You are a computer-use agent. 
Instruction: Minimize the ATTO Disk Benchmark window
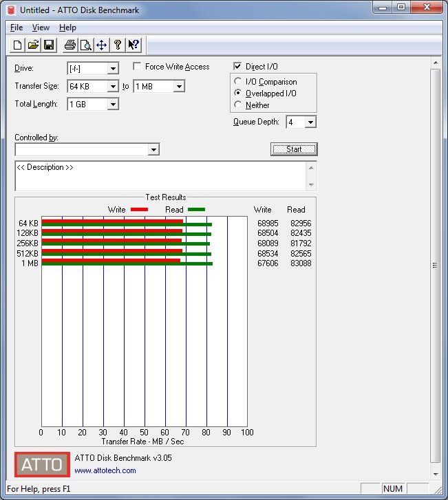coord(383,8)
